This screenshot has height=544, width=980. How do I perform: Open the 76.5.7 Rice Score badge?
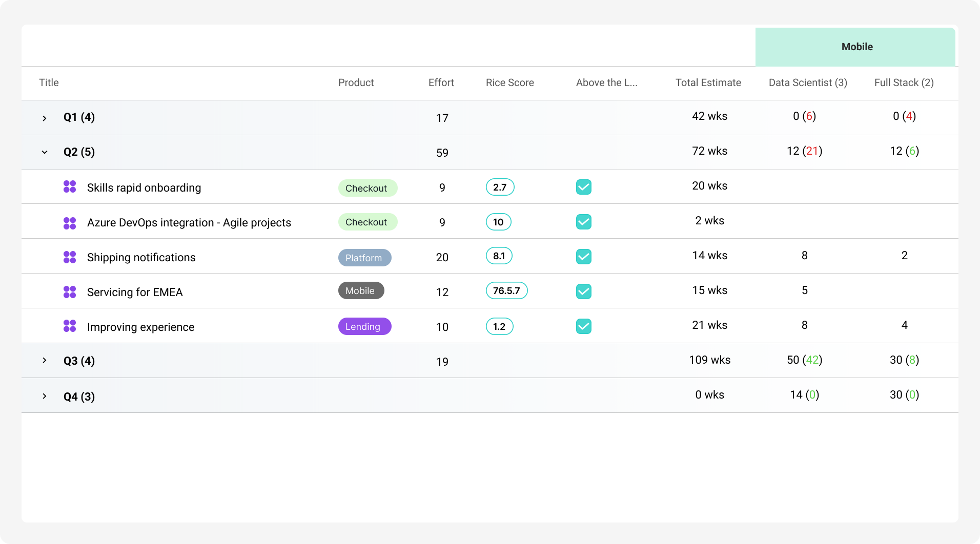coord(506,290)
